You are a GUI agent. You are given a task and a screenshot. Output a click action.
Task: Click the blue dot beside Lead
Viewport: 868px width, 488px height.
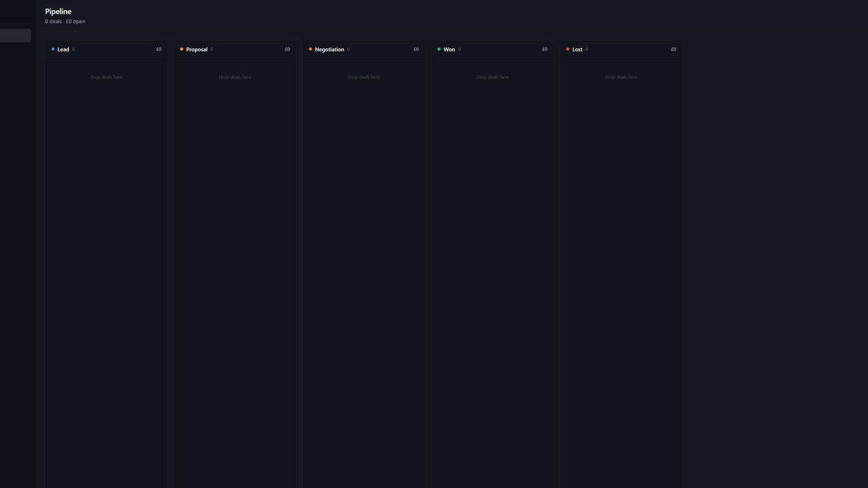53,49
